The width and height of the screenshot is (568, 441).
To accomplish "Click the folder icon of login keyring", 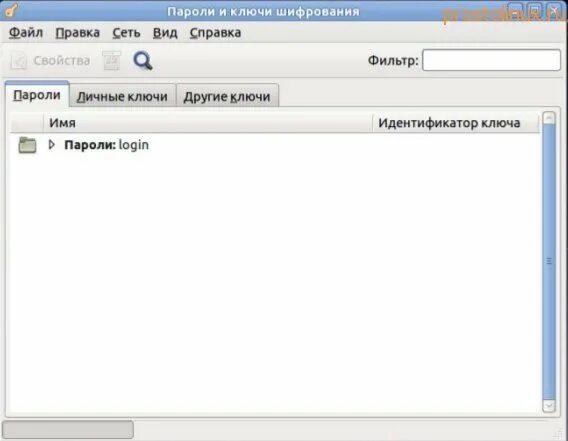I will pos(28,145).
